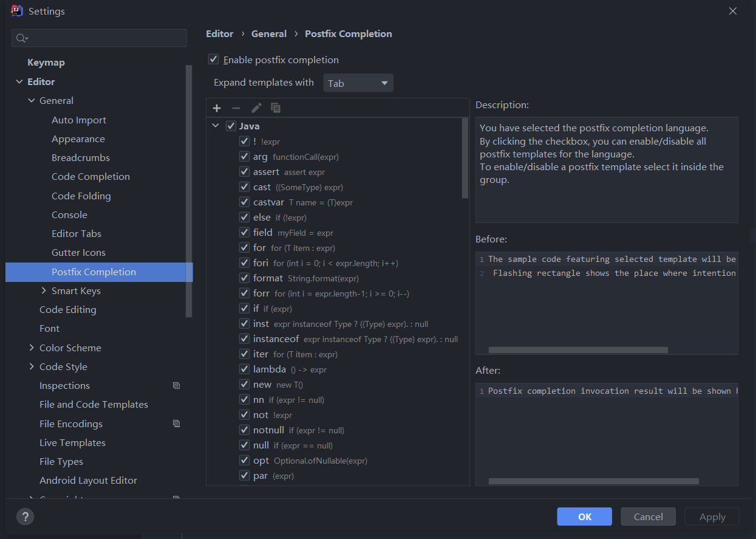Select the 'iter for (T item : expr)' row
Image resolution: width=756 pixels, height=539 pixels.
coord(338,354)
